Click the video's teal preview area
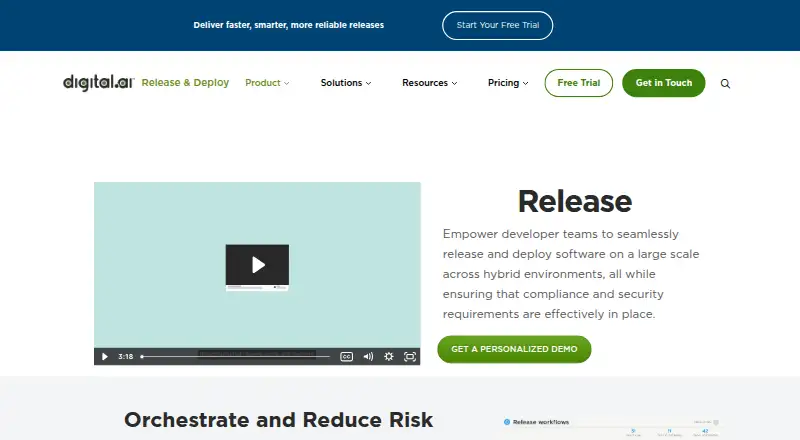Viewport: 800px width, 440px height. point(257,214)
